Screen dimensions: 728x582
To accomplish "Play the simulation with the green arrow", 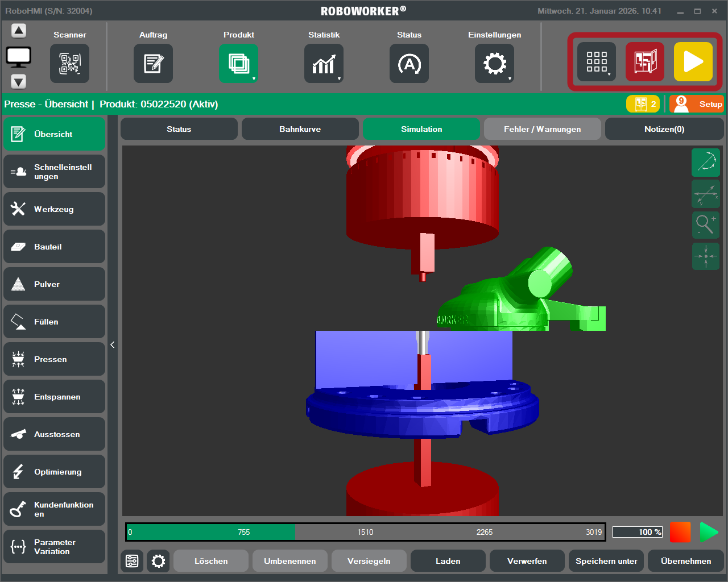I will pos(709,532).
